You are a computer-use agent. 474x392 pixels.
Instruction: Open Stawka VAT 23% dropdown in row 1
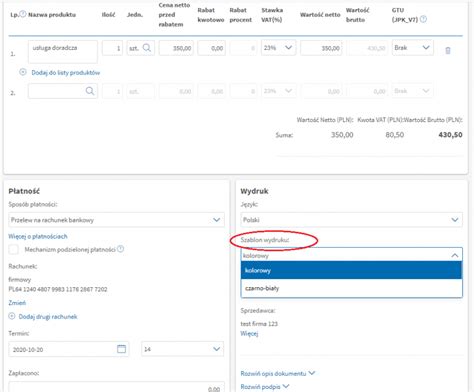278,48
